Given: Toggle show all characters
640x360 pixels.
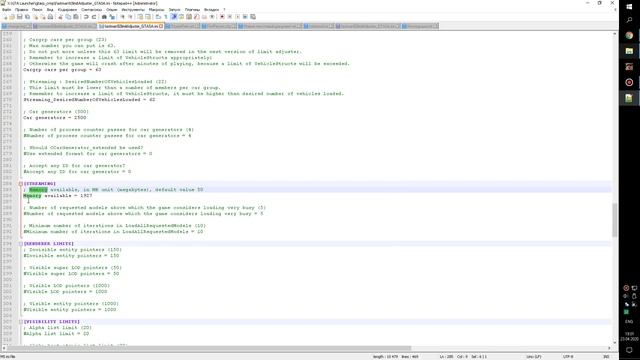Looking at the screenshot, I should 166,17.
